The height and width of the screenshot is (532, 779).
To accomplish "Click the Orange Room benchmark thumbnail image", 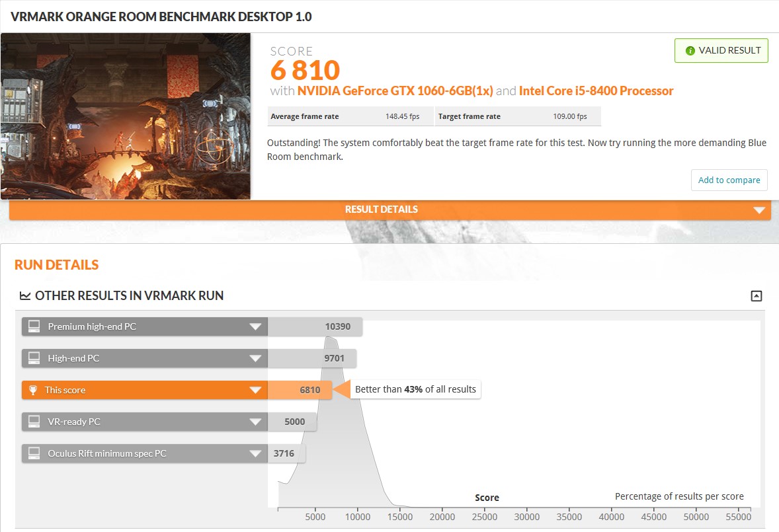I will pyautogui.click(x=126, y=116).
